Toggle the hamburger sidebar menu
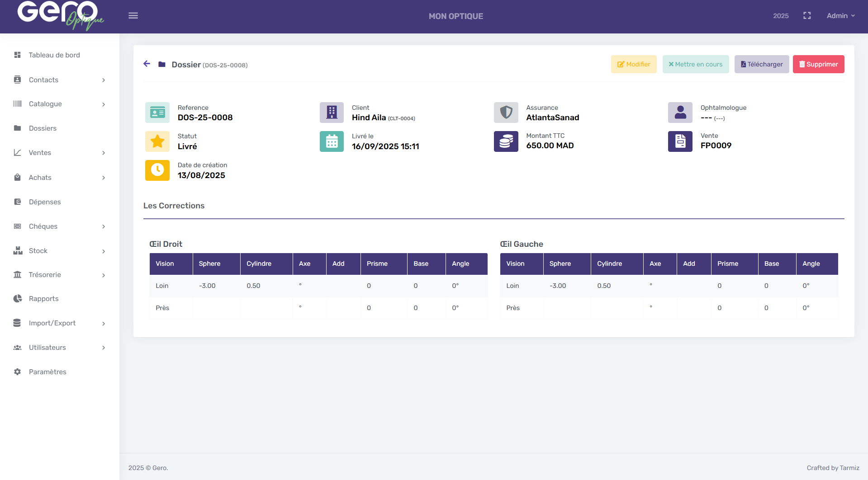This screenshot has height=480, width=868. 133,16
